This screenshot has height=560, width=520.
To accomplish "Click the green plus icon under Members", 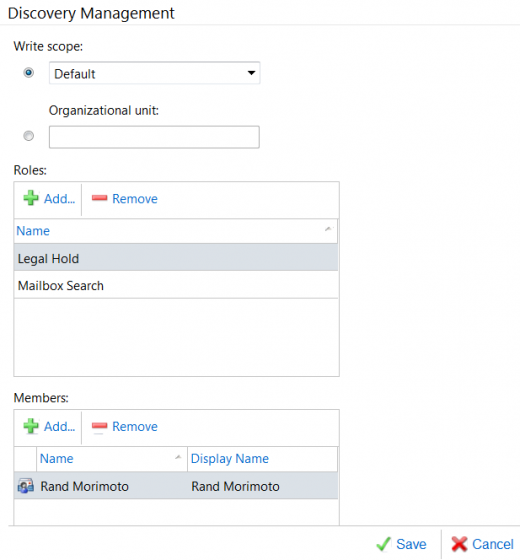I will point(31,426).
